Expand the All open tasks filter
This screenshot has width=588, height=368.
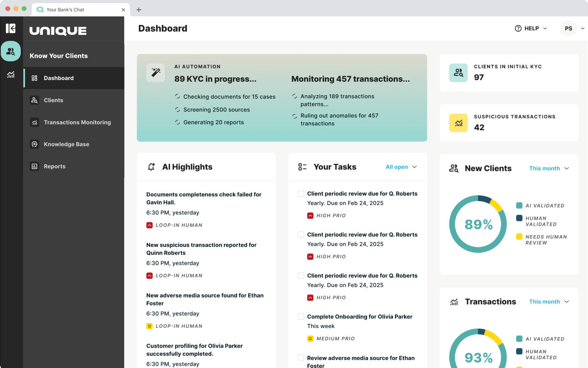click(401, 167)
